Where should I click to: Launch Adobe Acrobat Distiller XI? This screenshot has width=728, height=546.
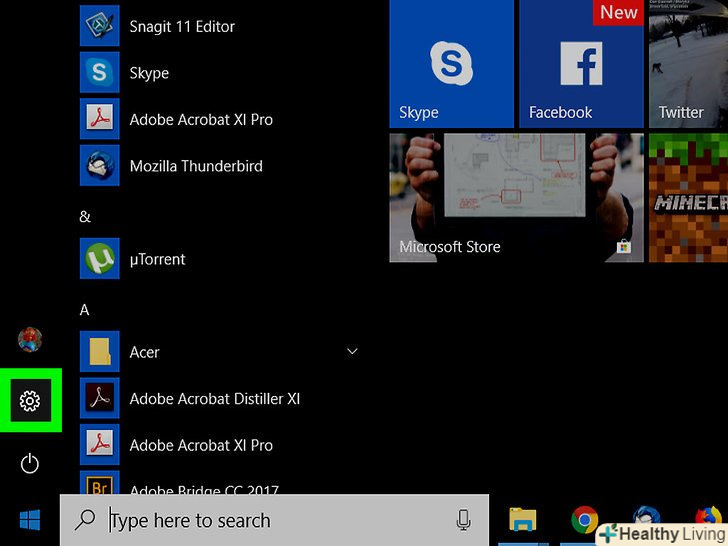click(214, 399)
